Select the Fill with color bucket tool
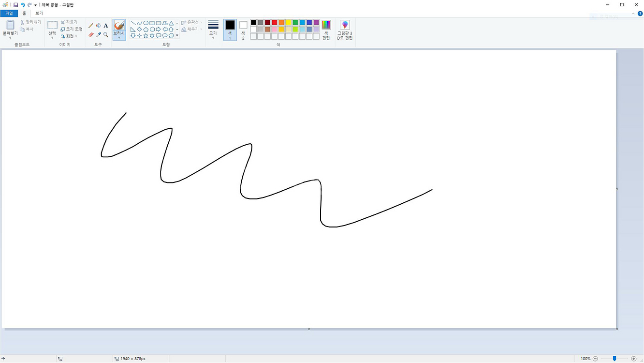 tap(98, 26)
